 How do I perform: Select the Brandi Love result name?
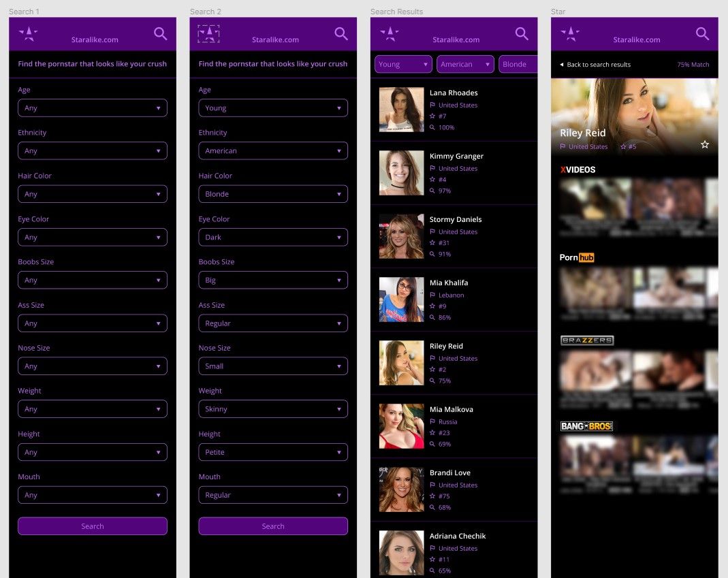coord(450,472)
